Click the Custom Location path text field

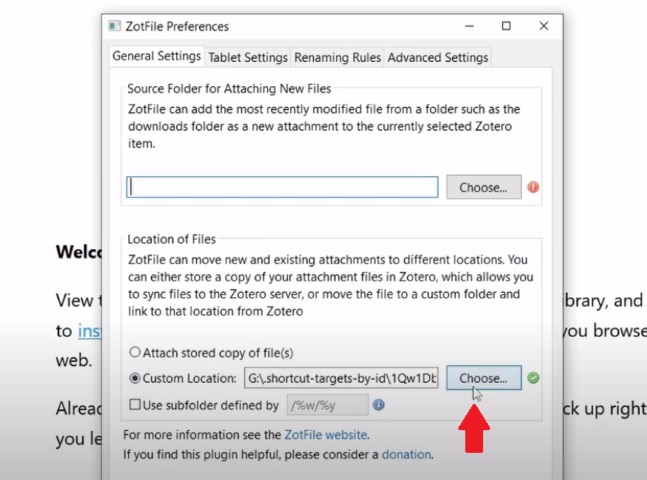pyautogui.click(x=341, y=378)
